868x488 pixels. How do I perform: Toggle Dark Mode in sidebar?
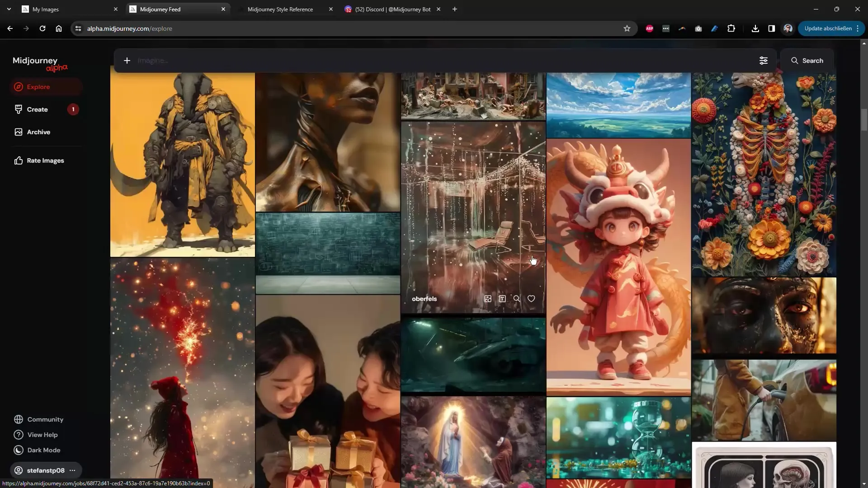pos(43,450)
